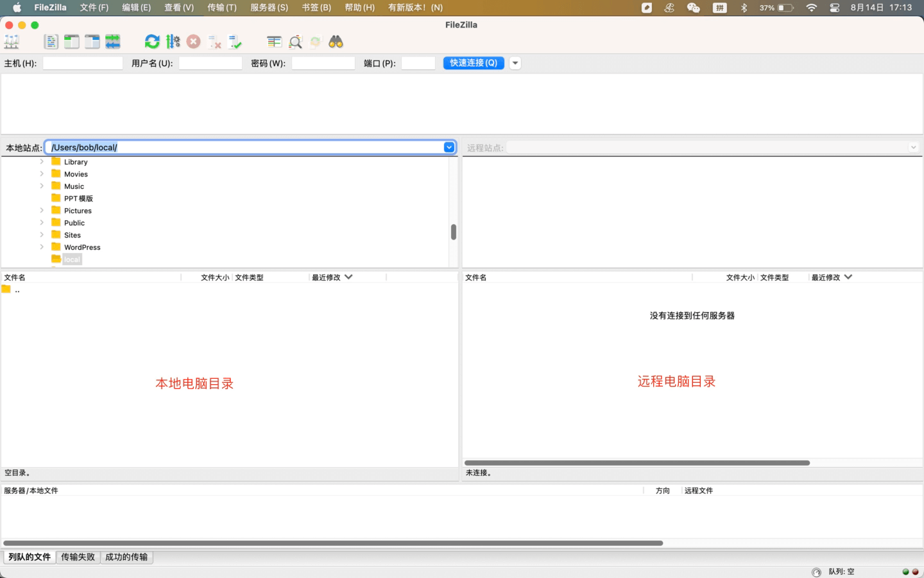The height and width of the screenshot is (578, 924).
Task: Open parent directory '..' entry
Action: click(x=17, y=290)
